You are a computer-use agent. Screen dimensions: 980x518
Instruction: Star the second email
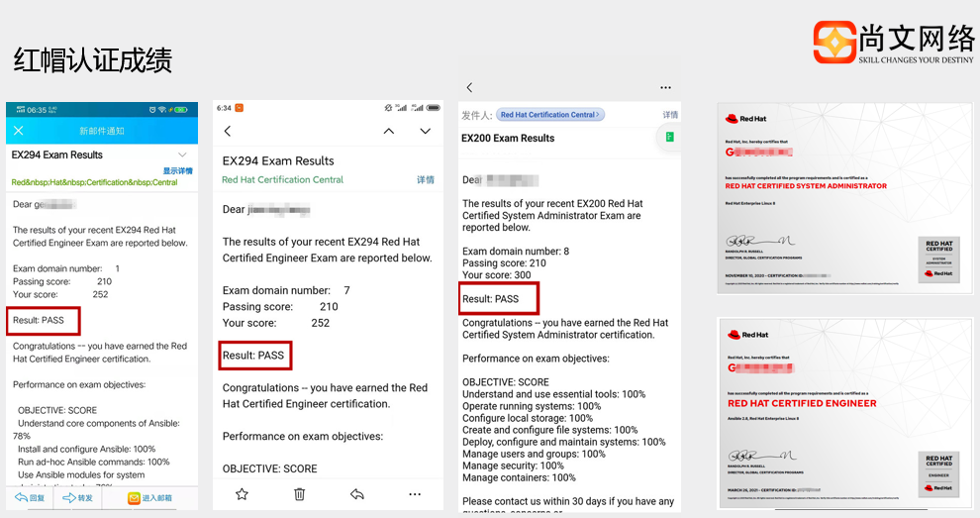242,494
